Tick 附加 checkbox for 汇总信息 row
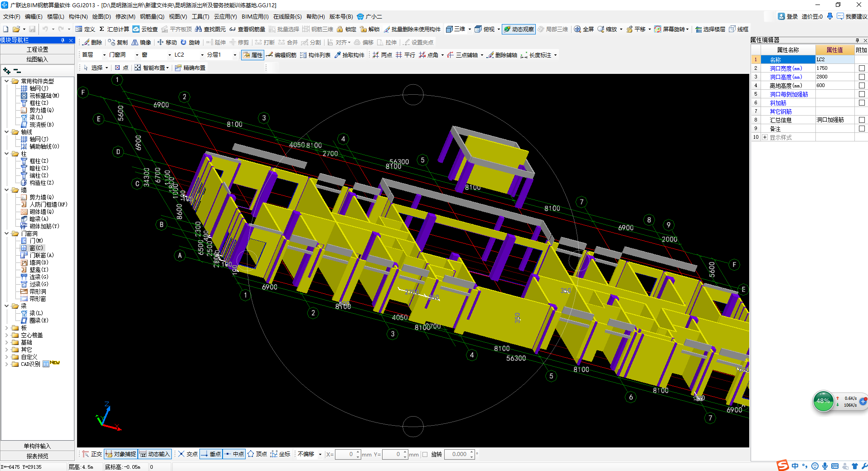868x471 pixels. tap(862, 120)
